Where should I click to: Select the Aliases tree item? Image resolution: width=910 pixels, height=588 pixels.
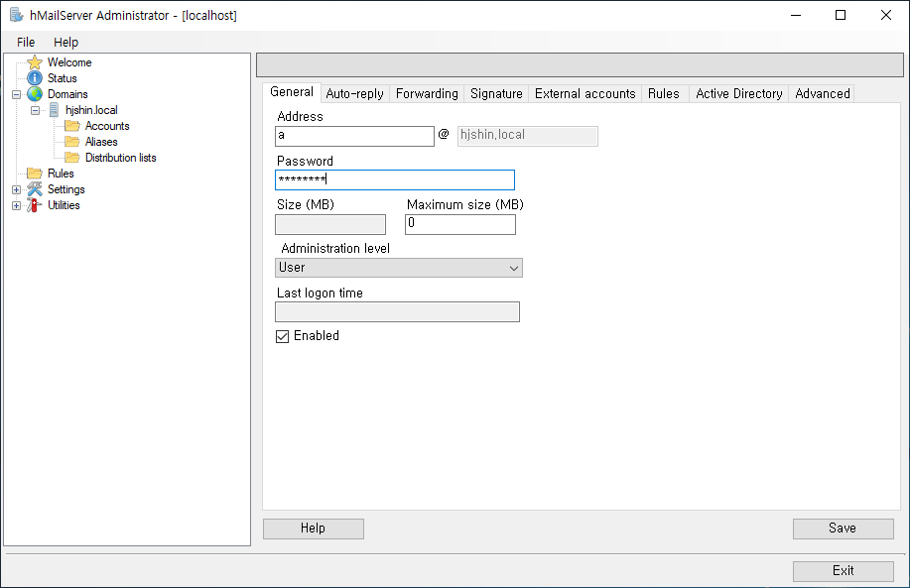pyautogui.click(x=101, y=142)
